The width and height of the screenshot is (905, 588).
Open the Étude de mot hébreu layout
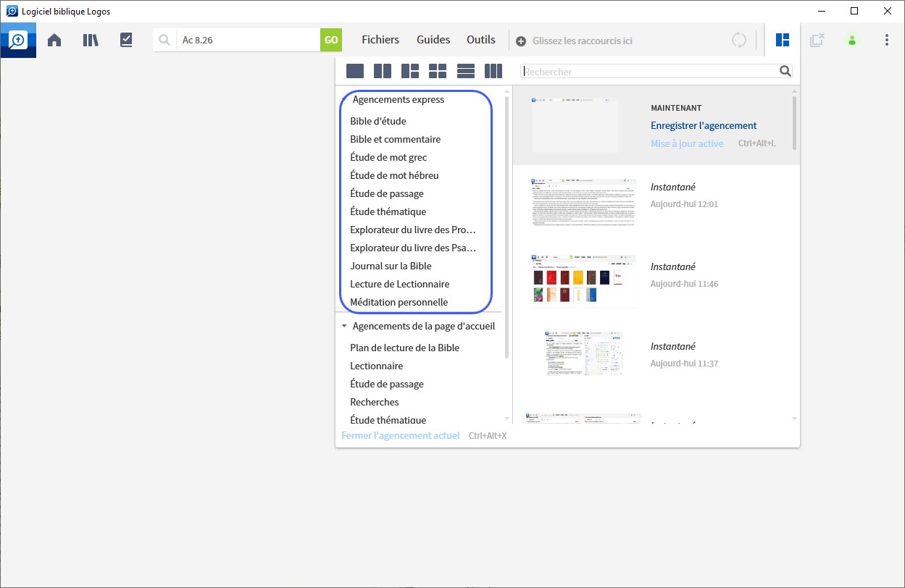pos(394,175)
